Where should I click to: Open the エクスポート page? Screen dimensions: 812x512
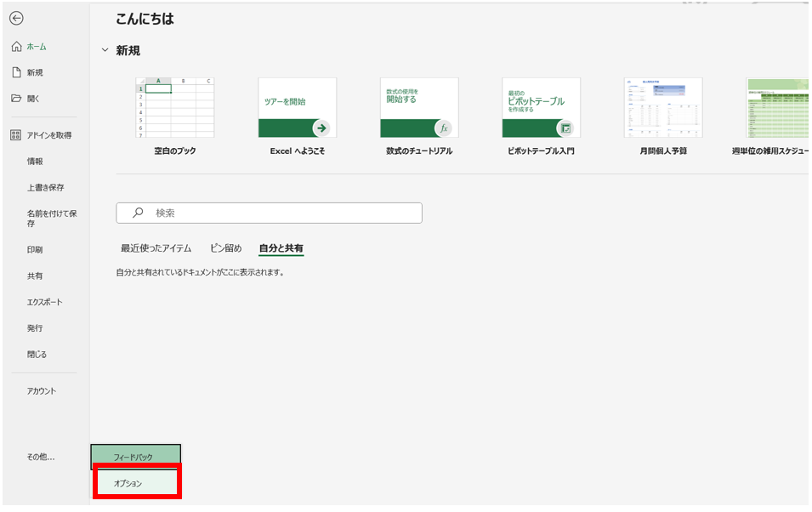[x=44, y=302]
